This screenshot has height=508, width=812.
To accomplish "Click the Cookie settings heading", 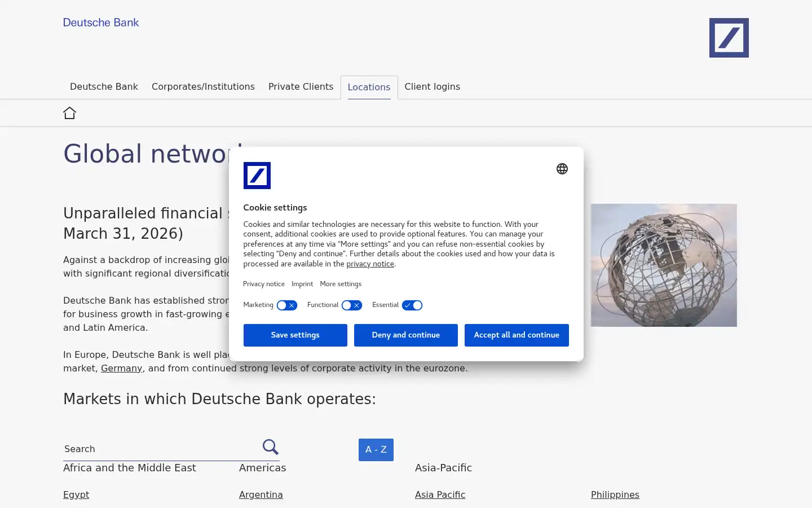I will [275, 208].
